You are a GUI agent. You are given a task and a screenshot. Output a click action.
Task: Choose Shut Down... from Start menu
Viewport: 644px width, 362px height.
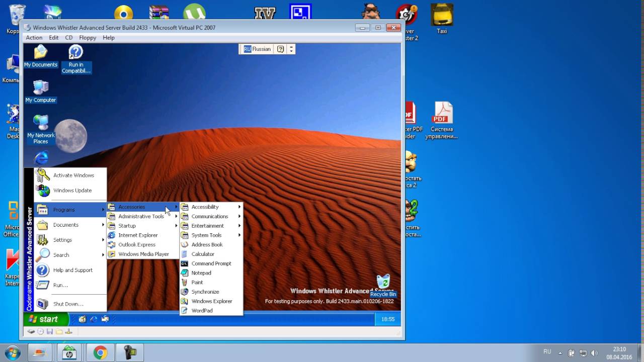coord(70,304)
